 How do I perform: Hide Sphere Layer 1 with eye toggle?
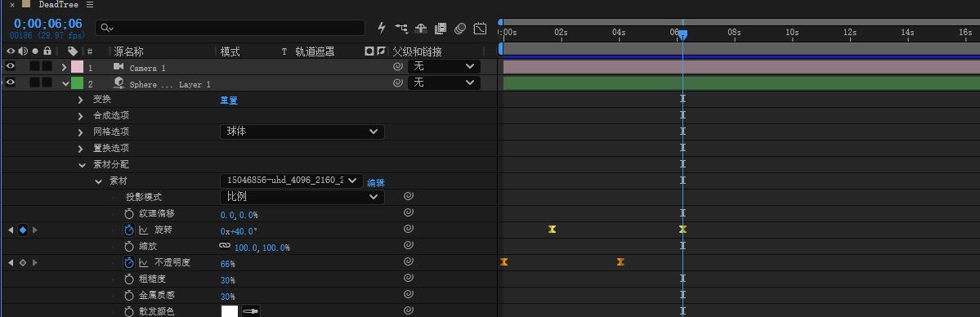(11, 82)
